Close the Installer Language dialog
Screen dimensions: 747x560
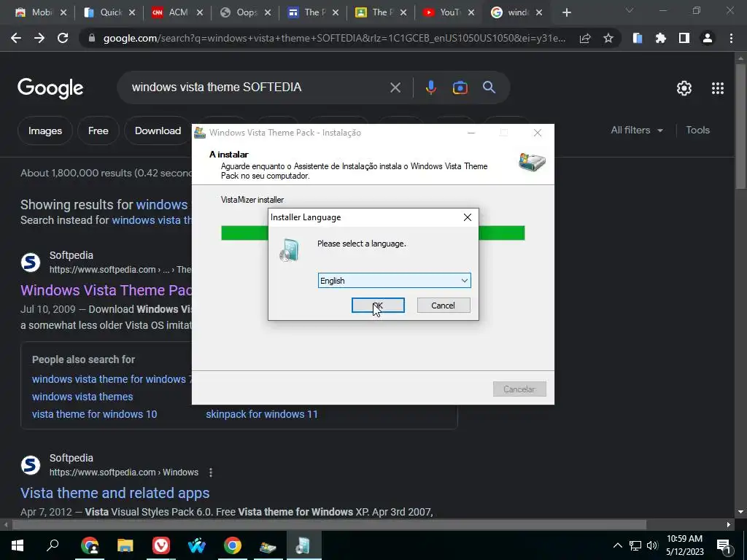point(468,217)
